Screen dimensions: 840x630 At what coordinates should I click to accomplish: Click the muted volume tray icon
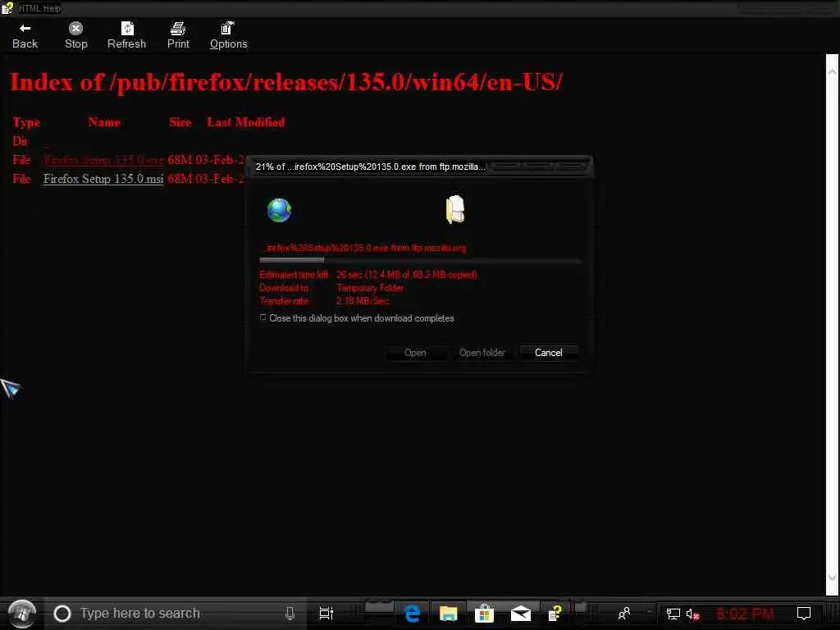click(692, 614)
